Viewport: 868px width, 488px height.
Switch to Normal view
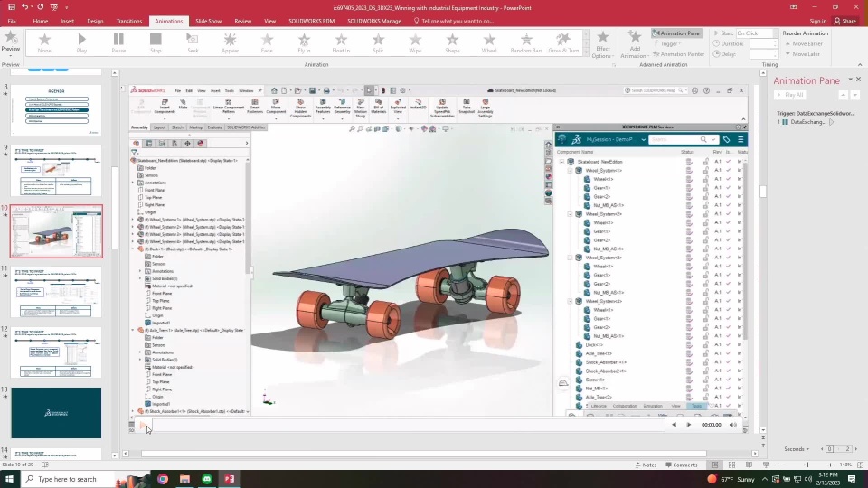(714, 465)
